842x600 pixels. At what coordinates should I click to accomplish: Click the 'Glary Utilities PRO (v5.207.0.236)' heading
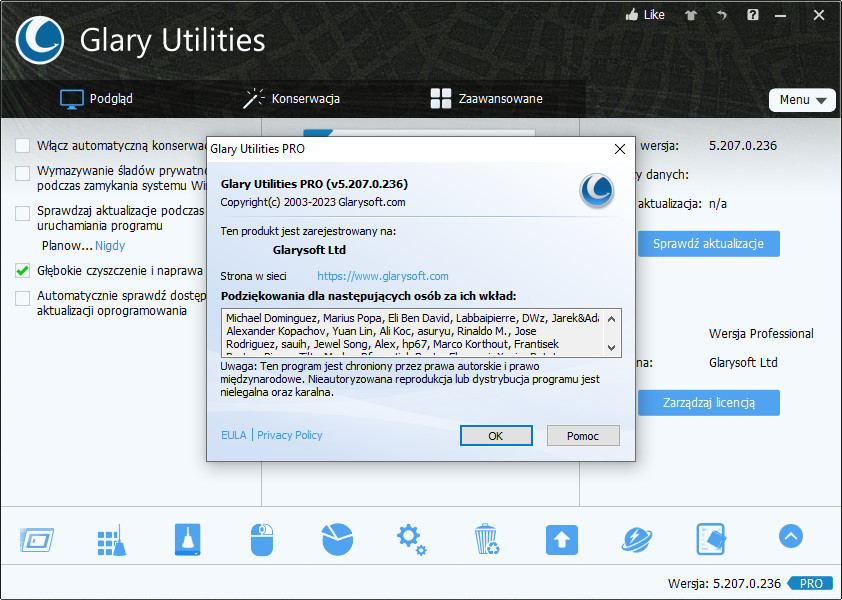[x=314, y=184]
